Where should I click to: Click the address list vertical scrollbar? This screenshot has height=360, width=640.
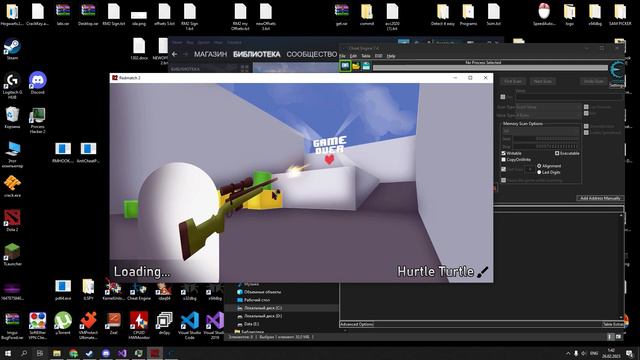622,265
